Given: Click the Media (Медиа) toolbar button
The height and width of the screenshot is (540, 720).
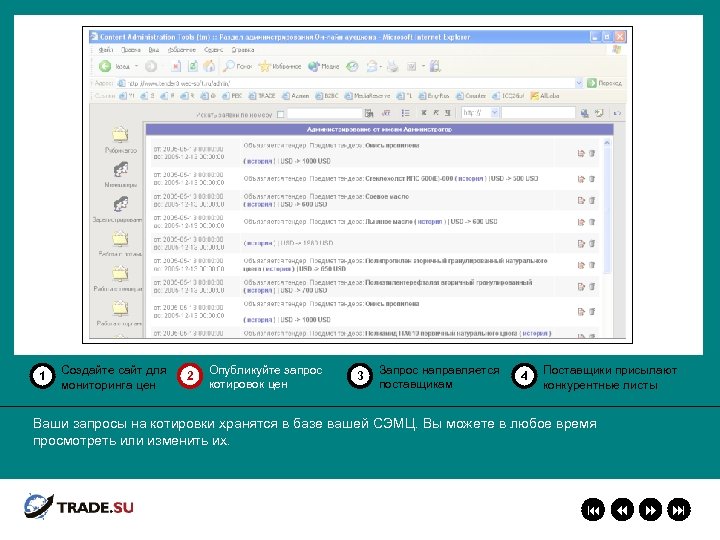Looking at the screenshot, I should (x=323, y=67).
